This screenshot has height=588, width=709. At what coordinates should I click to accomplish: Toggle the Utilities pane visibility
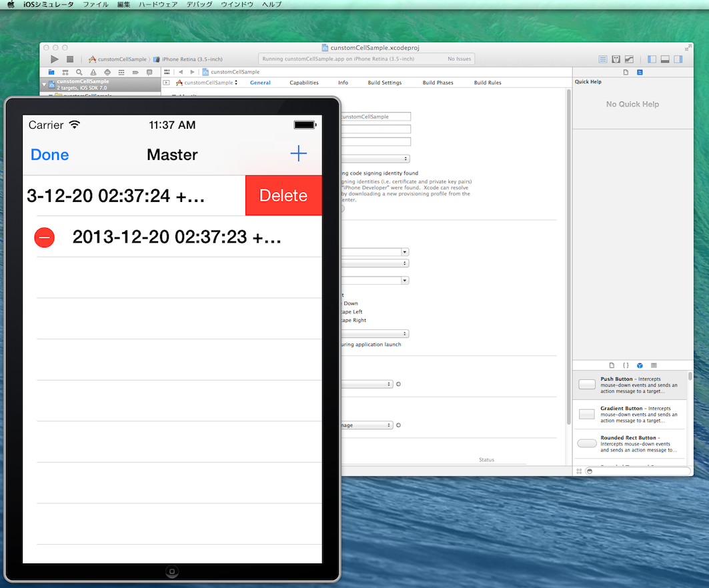[x=678, y=59]
